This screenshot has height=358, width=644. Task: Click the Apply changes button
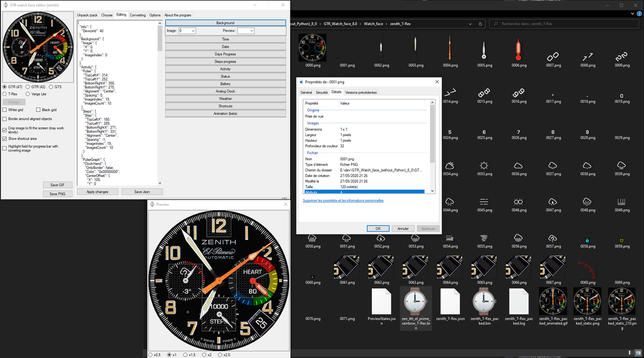click(x=98, y=192)
